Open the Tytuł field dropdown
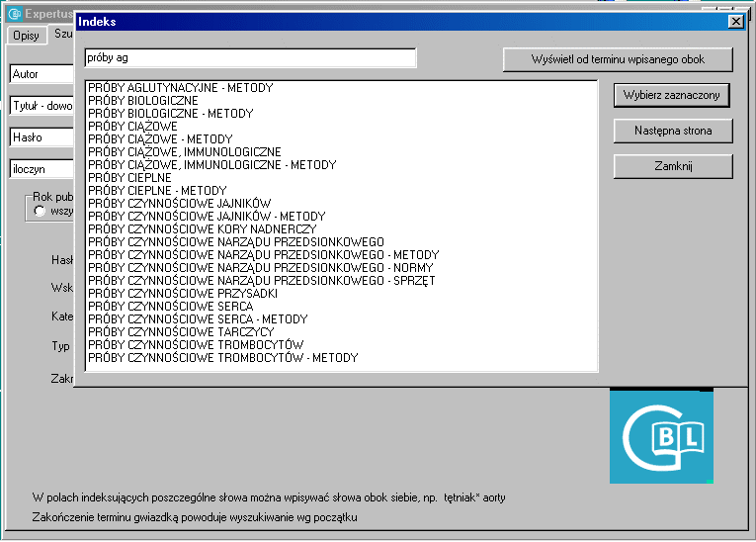The height and width of the screenshot is (542, 756). coord(42,106)
